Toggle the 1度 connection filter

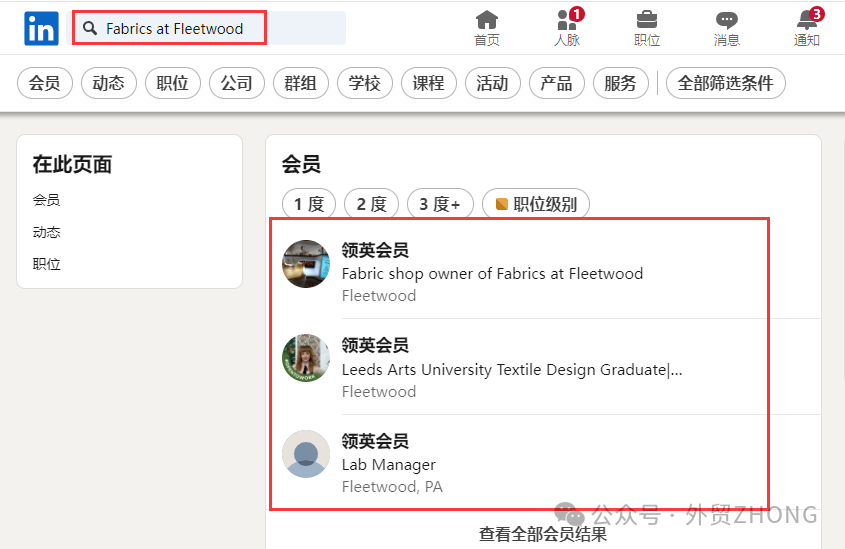click(308, 204)
